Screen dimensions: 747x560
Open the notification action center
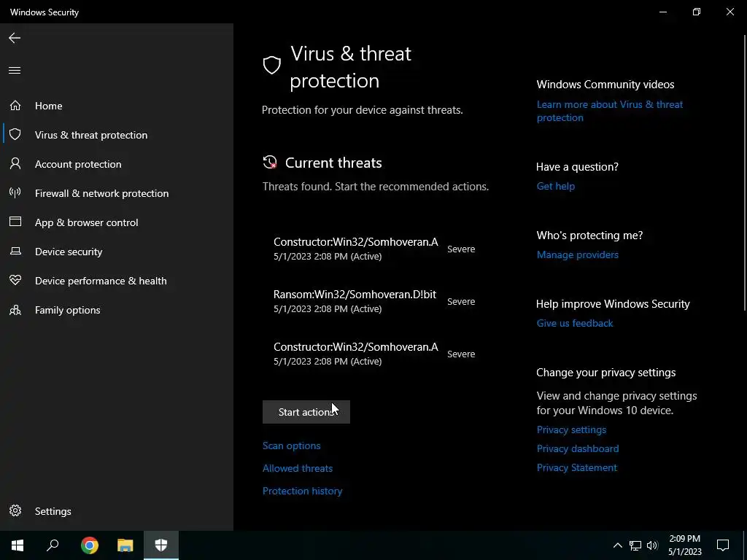(723, 545)
